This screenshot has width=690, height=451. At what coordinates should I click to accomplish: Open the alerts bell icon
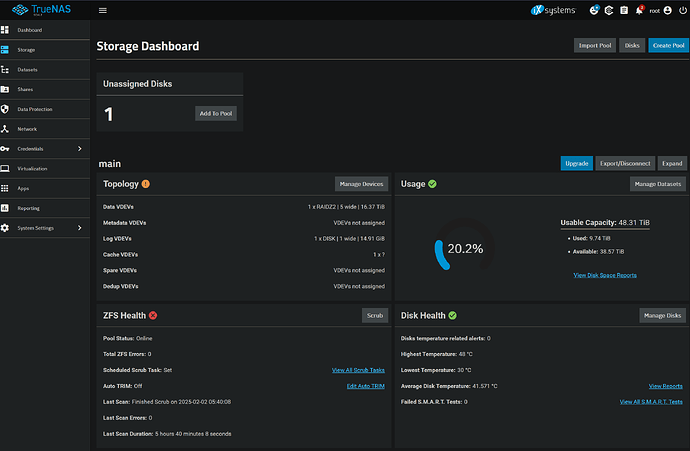(x=639, y=10)
